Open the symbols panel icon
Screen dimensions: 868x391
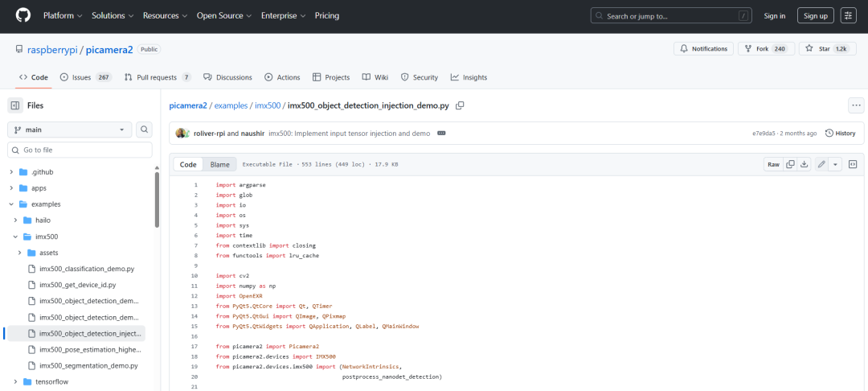(x=853, y=164)
